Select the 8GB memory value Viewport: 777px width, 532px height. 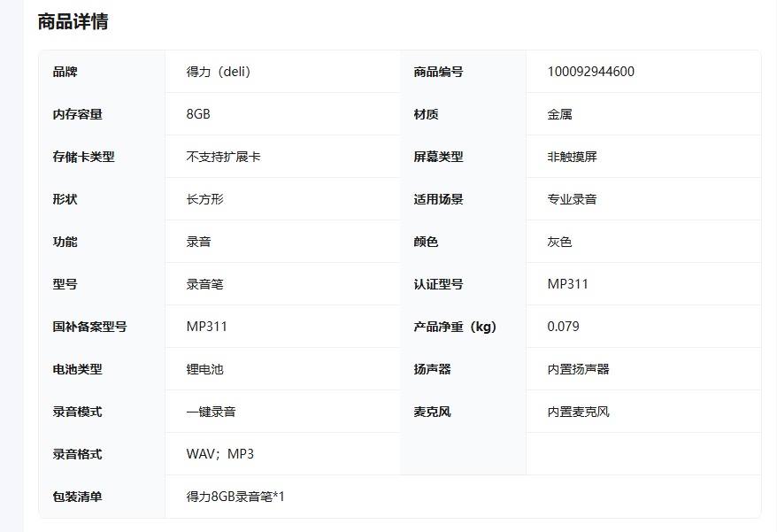[198, 114]
